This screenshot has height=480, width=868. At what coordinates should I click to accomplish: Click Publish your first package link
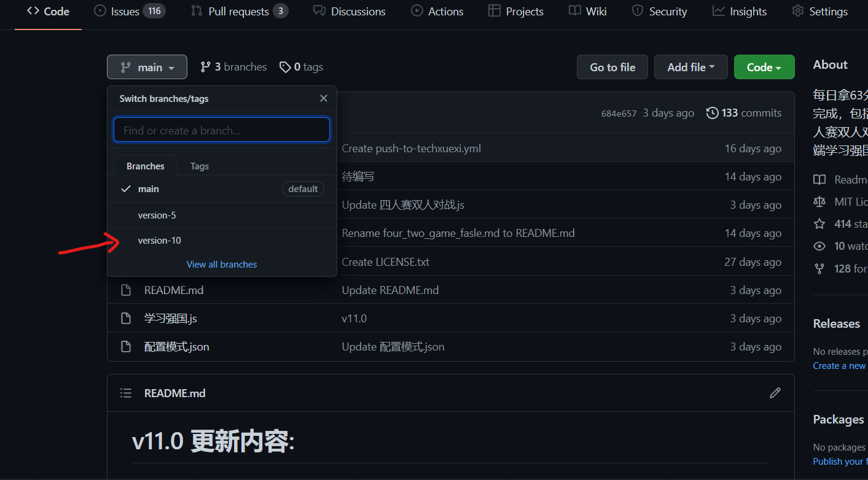click(840, 462)
